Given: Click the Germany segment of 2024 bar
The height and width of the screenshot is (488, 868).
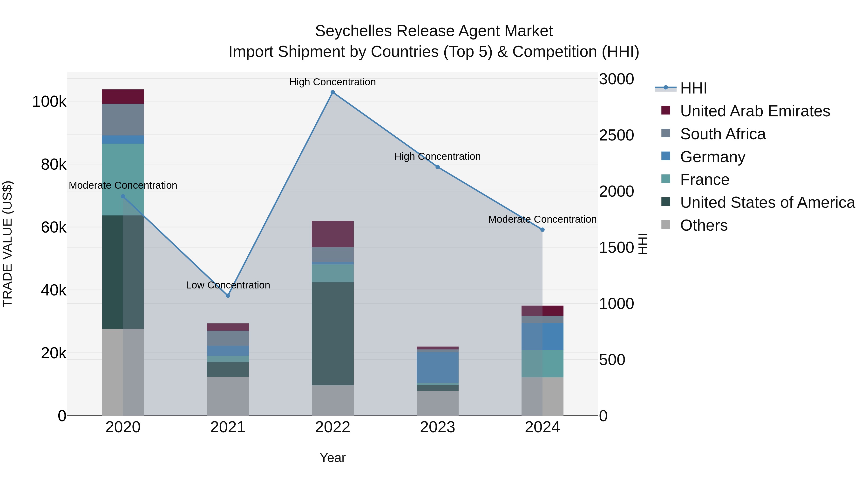Looking at the screenshot, I should tap(542, 336).
